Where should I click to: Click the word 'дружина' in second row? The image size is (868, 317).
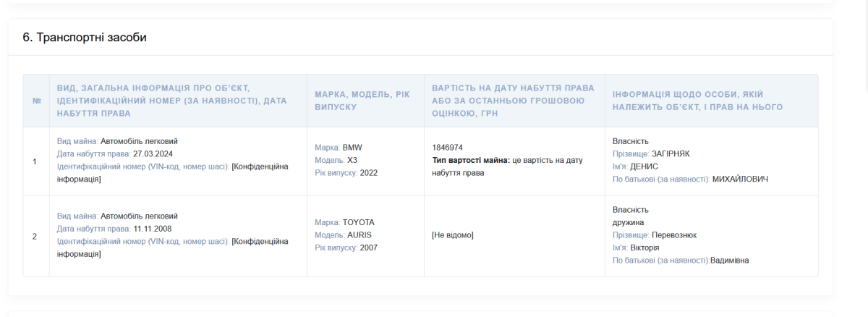[x=629, y=222]
